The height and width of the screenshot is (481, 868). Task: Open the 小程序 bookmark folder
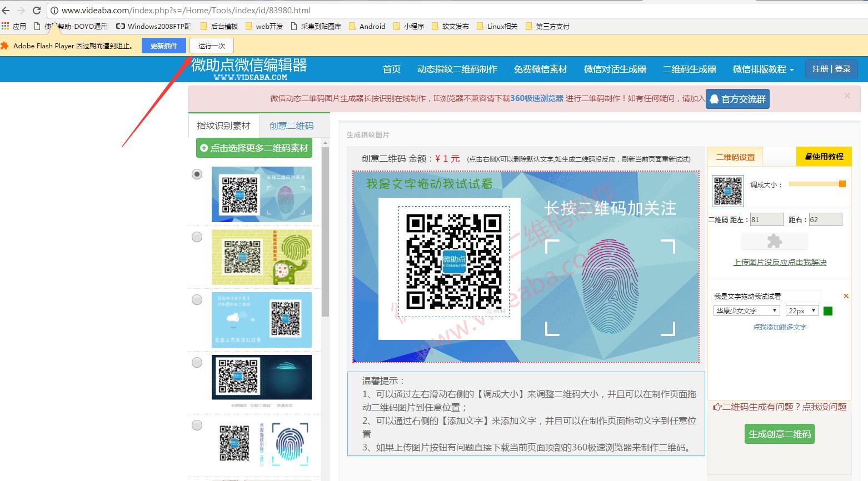pyautogui.click(x=409, y=26)
